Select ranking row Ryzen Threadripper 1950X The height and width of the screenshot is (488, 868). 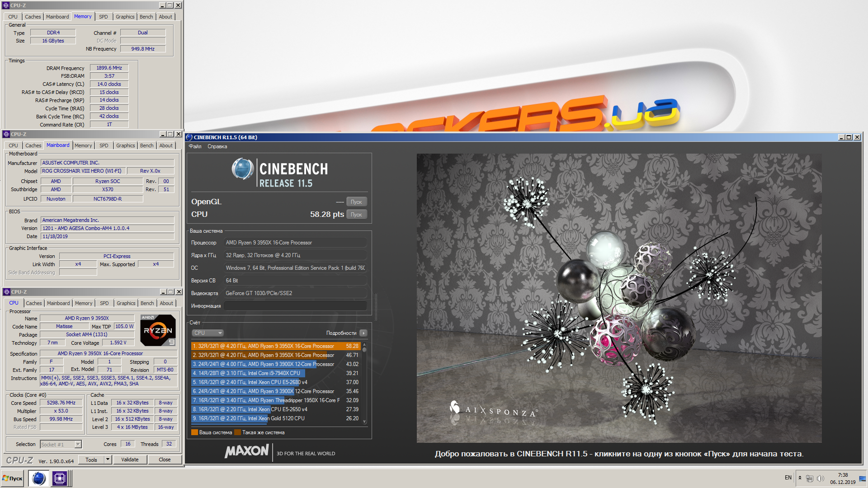(x=276, y=400)
